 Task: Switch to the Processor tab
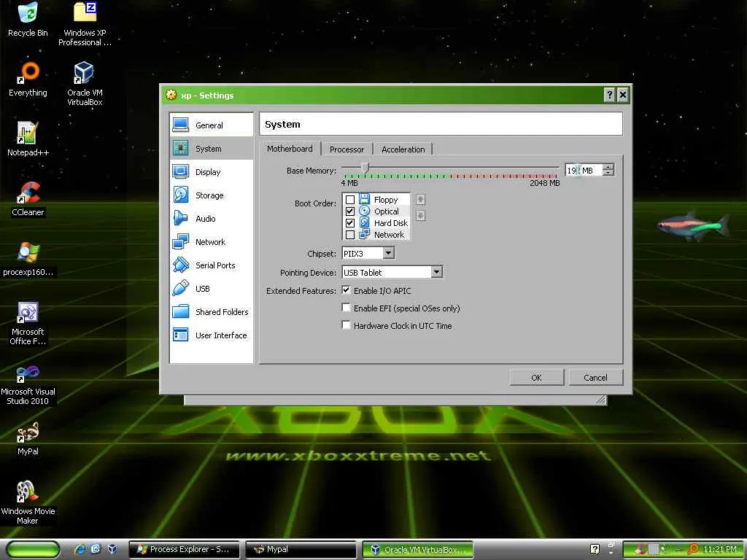click(x=347, y=149)
